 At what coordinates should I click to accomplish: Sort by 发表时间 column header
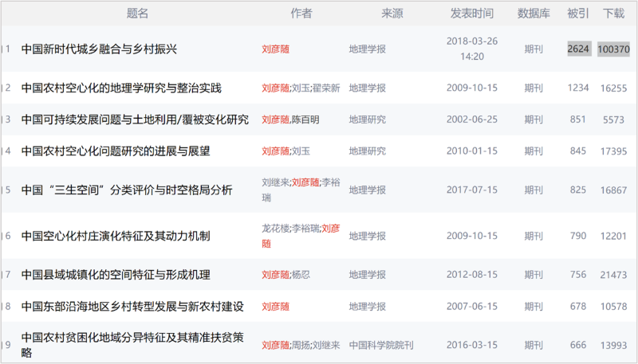pyautogui.click(x=472, y=14)
